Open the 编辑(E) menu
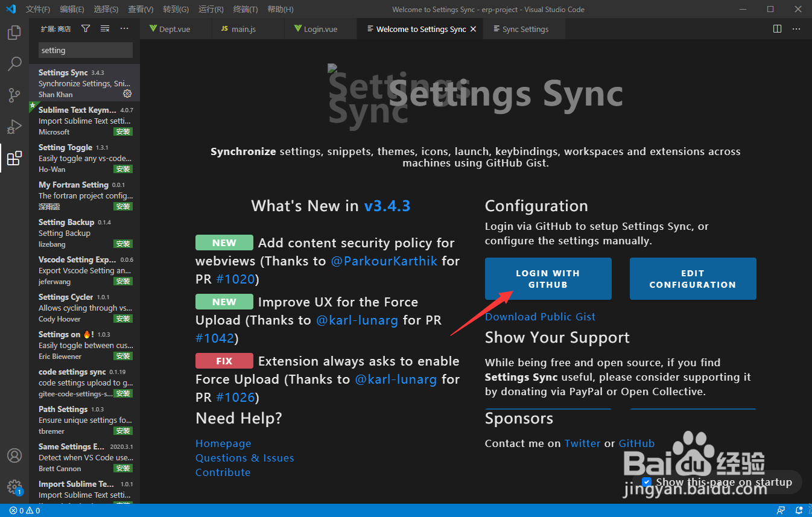Image resolution: width=812 pixels, height=517 pixels. pyautogui.click(x=72, y=9)
